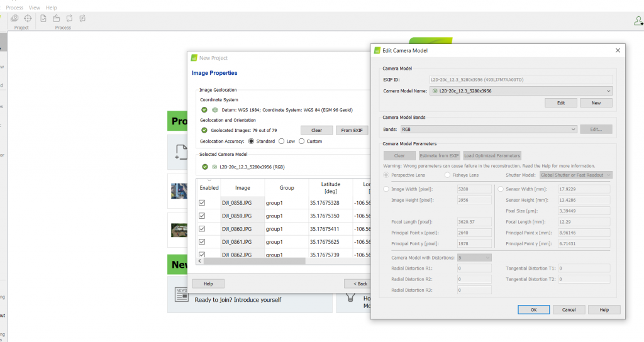
Task: Click the user account icon at top right
Action: coord(638,21)
